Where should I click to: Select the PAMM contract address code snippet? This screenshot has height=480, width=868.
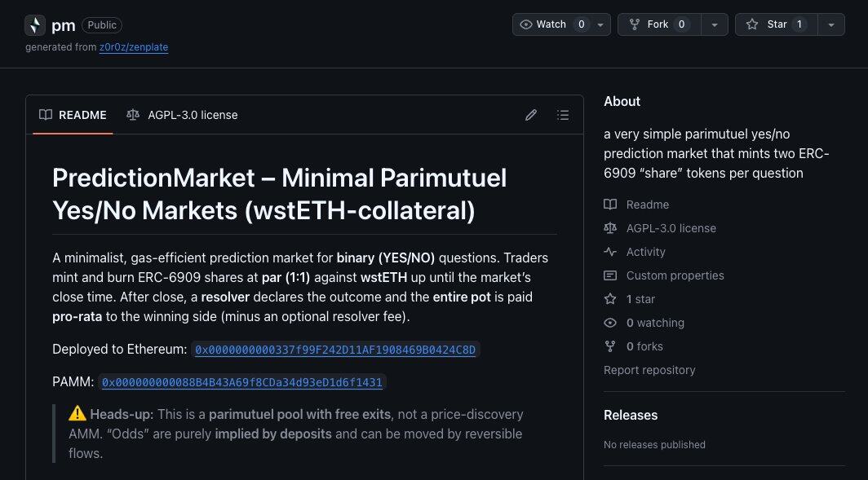(x=242, y=382)
